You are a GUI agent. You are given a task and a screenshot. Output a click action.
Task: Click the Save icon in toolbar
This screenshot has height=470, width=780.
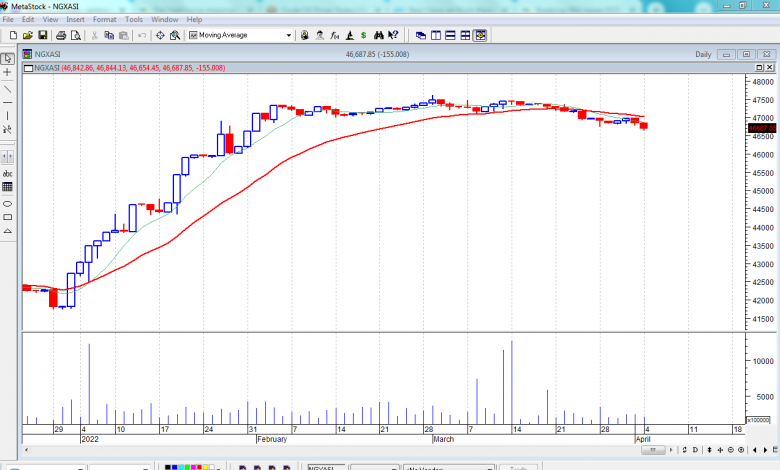(43, 35)
